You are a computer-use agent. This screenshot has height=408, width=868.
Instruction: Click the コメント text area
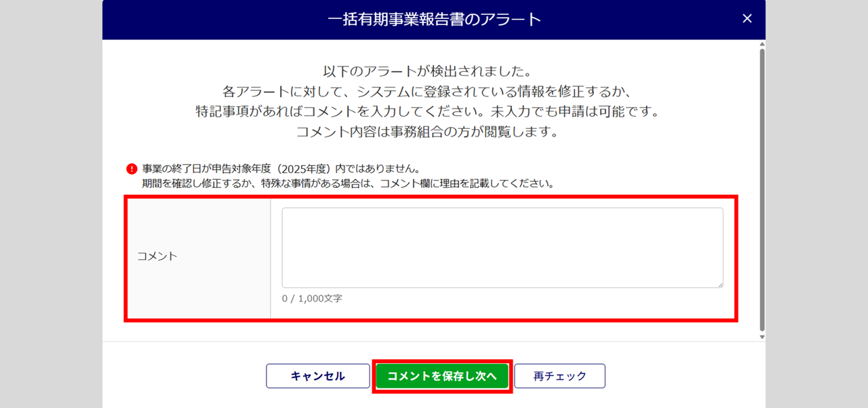[502, 248]
